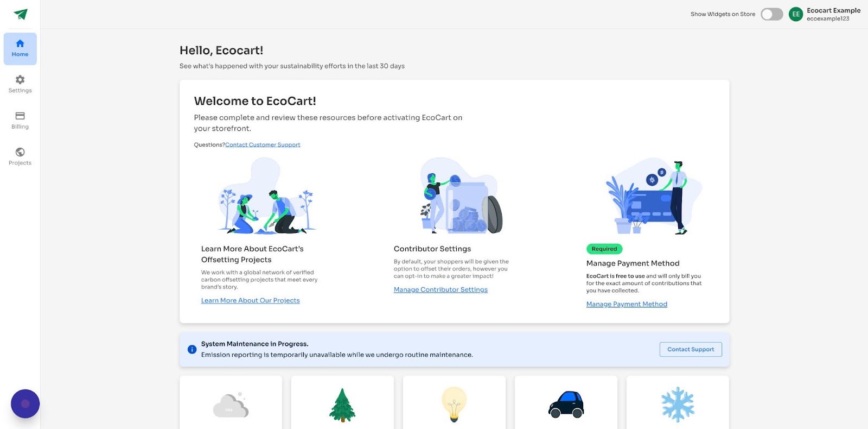Click the light bulb icon card
The height and width of the screenshot is (429, 868).
454,402
